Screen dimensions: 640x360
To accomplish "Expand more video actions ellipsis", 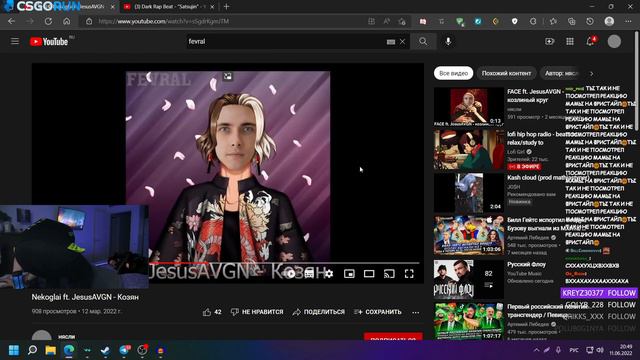I will click(416, 312).
